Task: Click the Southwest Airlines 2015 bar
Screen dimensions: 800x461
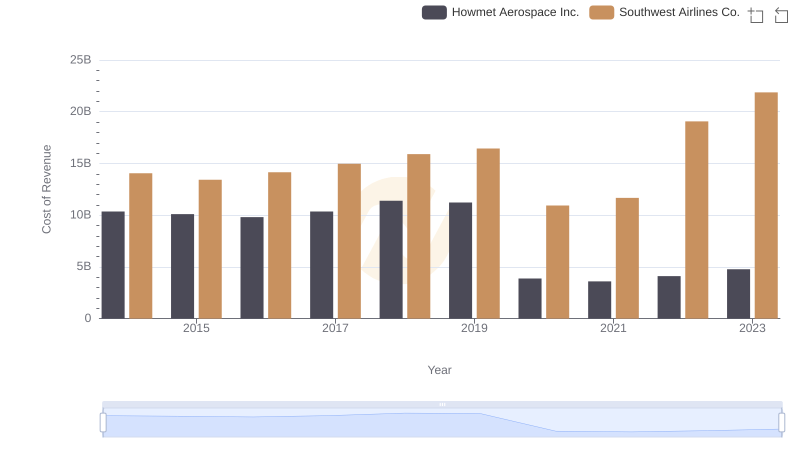Action: (210, 249)
